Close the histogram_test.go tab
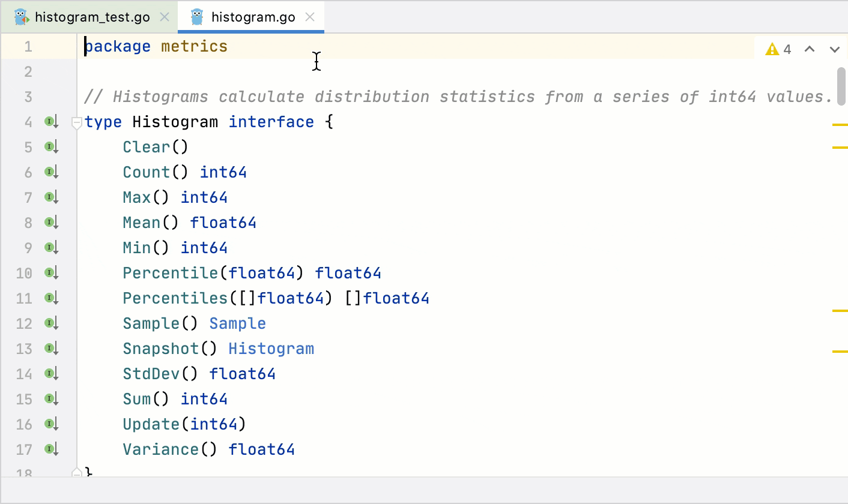The height and width of the screenshot is (504, 848). point(164,17)
